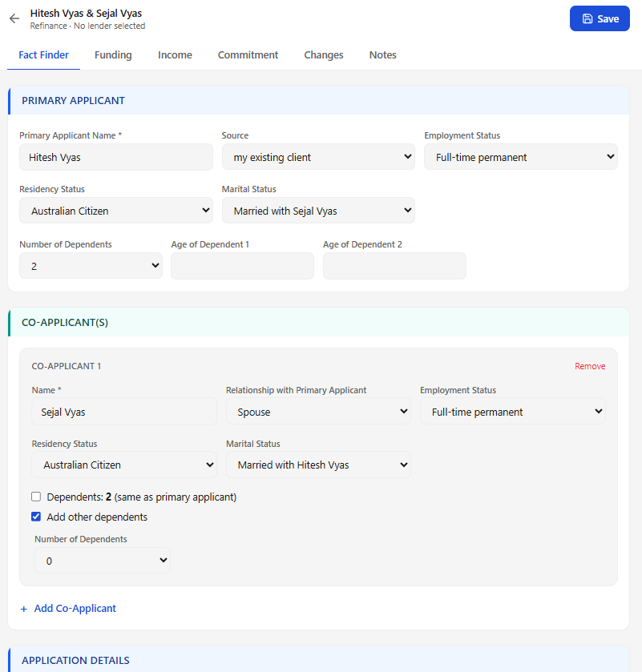Open co-applicant Number of Dependents dropdown
Screen dimensions: 642x672
[x=103, y=561]
